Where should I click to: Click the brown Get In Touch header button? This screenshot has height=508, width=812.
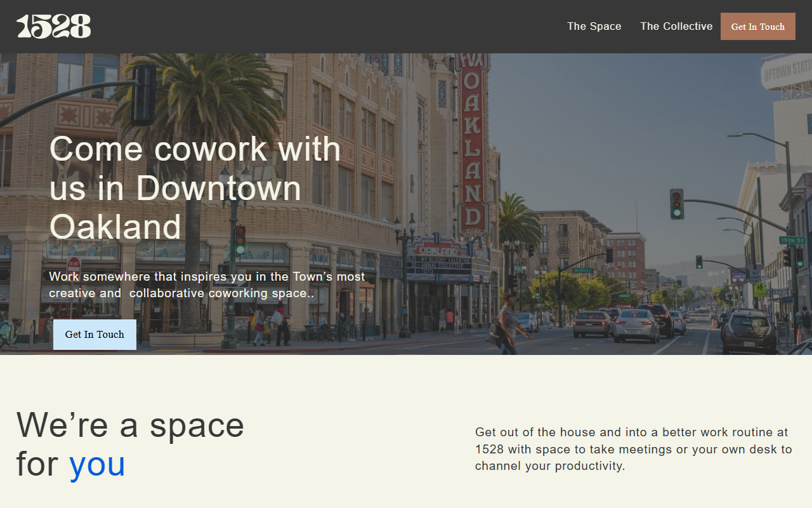[758, 27]
